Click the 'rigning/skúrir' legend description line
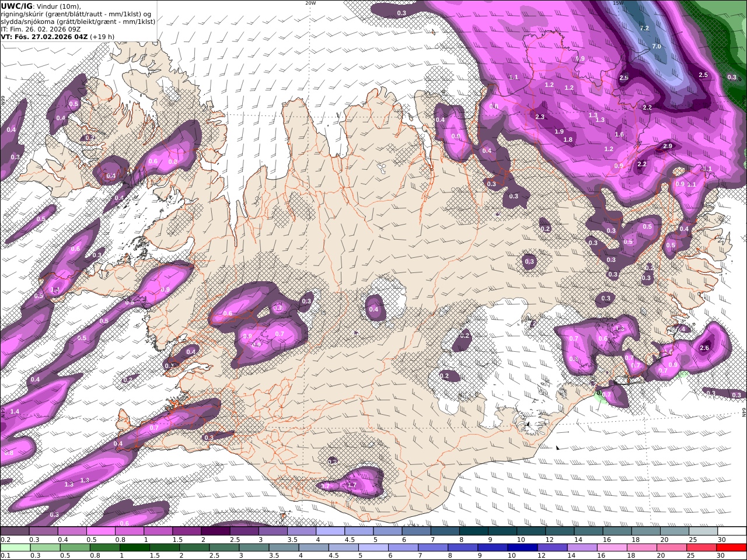Screen dimensions: 747x560 pyautogui.click(x=76, y=13)
